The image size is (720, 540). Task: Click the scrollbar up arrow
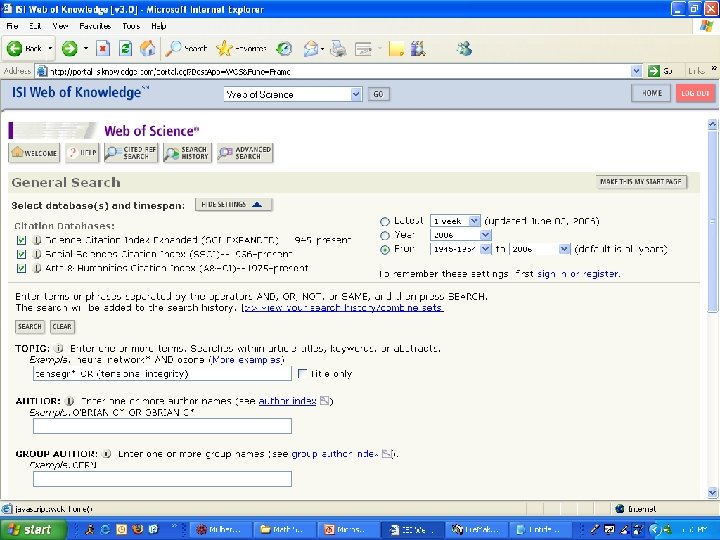point(712,124)
